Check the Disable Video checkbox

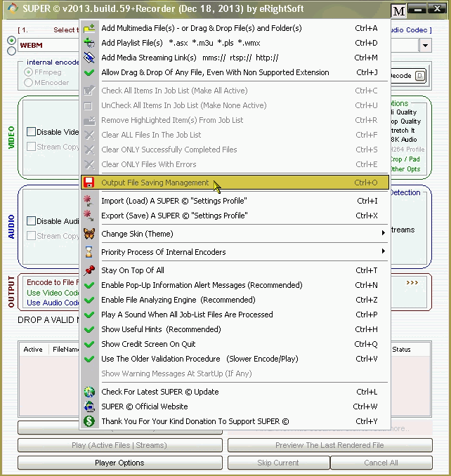click(32, 132)
